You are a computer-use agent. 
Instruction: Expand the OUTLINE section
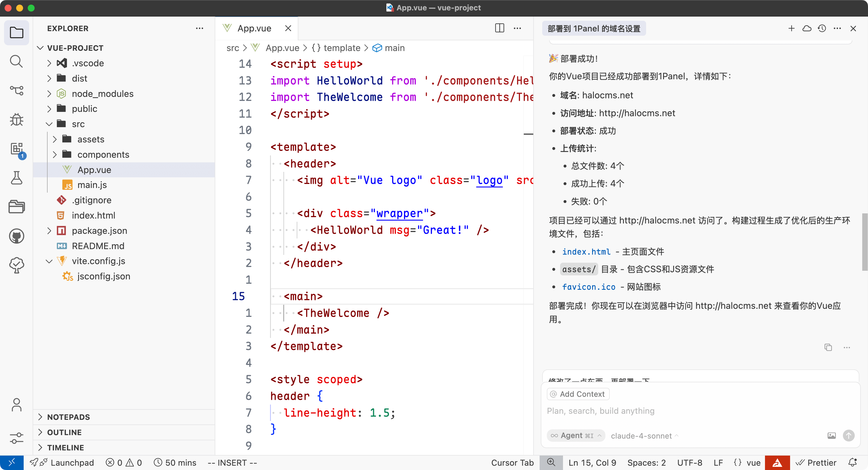64,432
